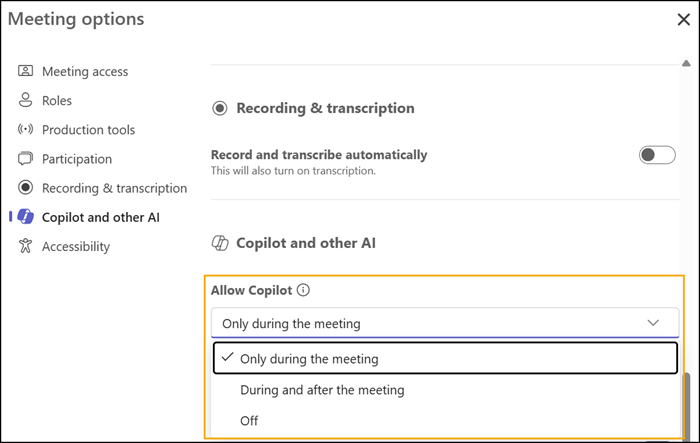Open the Production tools section
This screenshot has height=443, width=700.
click(88, 130)
